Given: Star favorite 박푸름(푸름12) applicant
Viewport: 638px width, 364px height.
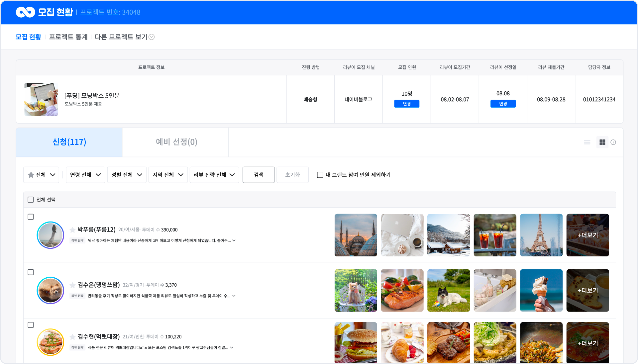Looking at the screenshot, I should pos(72,230).
